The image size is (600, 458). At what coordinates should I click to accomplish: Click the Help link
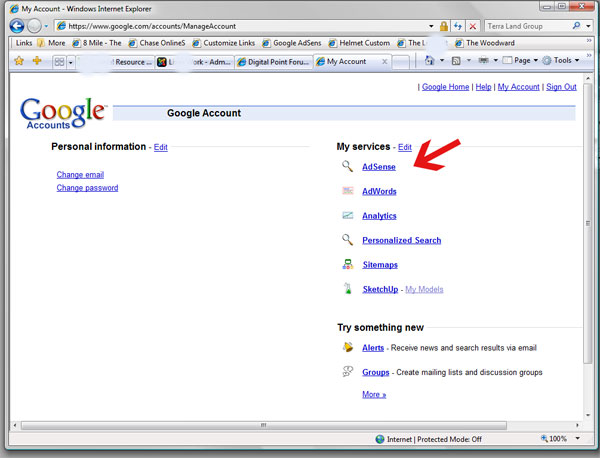pyautogui.click(x=483, y=87)
